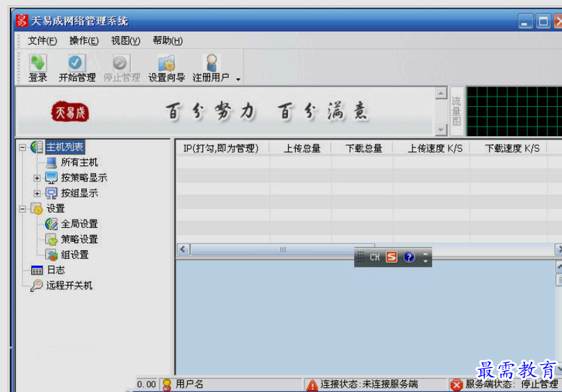562x392 pixels.
Task: Click the 登录 login toolbar icon
Action: pyautogui.click(x=38, y=63)
